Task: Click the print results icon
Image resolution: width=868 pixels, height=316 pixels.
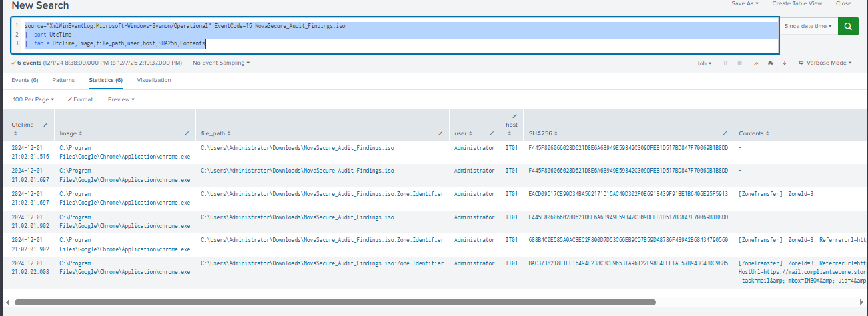Action: click(770, 63)
